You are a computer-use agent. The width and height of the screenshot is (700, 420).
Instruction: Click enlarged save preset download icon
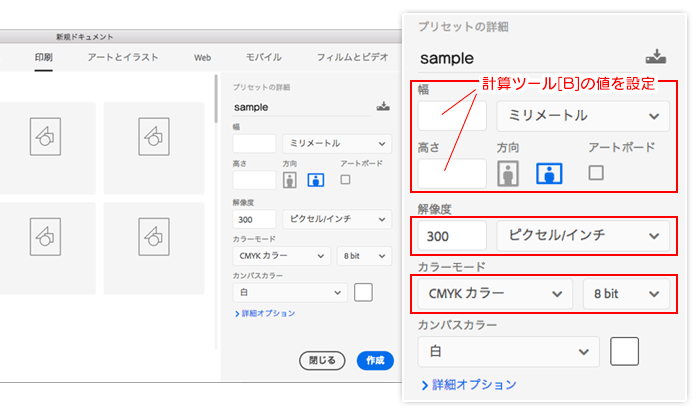656,56
